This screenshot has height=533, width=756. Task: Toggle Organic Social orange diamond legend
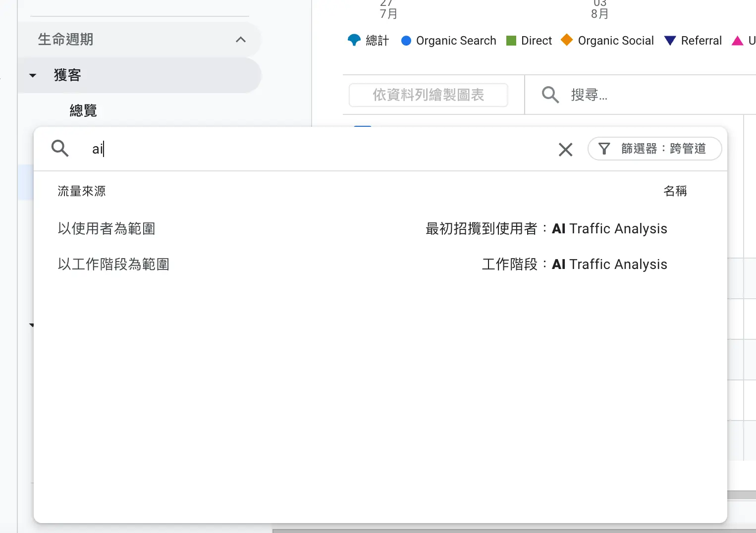[x=566, y=40]
